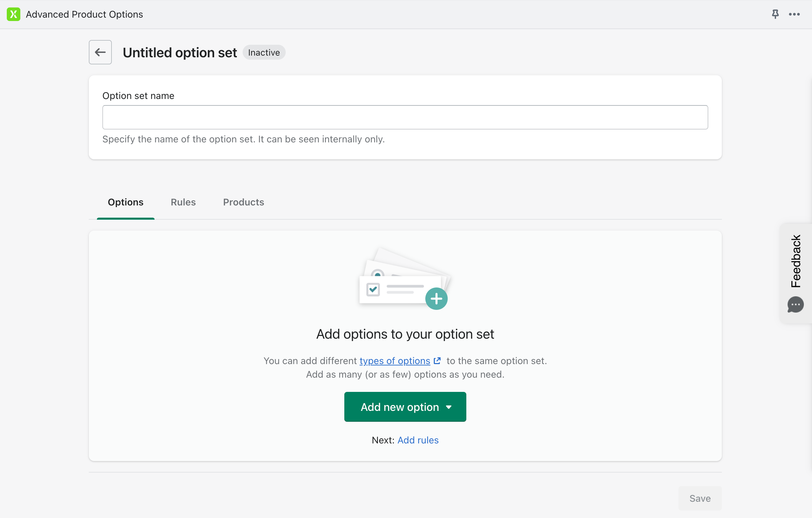Click the X app logo icon

click(13, 14)
